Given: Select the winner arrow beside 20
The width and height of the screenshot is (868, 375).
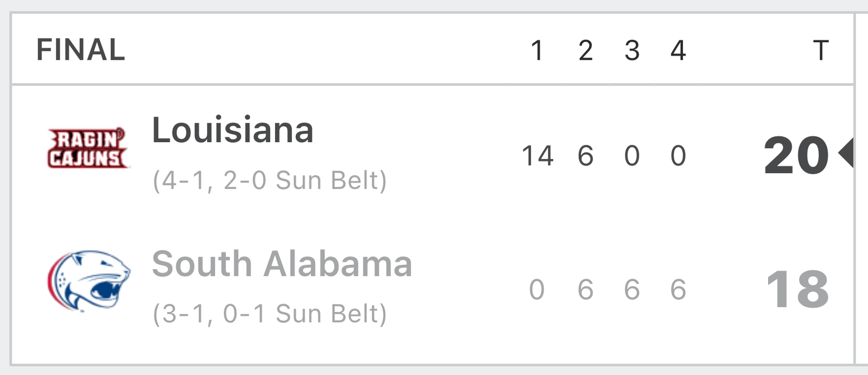Looking at the screenshot, I should 846,154.
